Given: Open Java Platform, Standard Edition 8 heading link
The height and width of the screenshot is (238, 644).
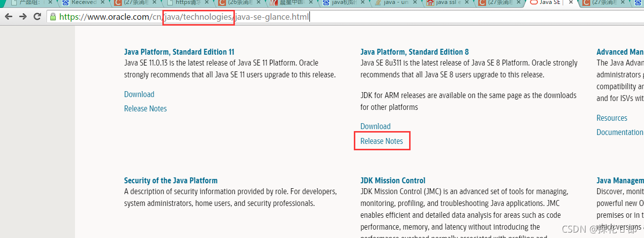Looking at the screenshot, I should tap(415, 52).
